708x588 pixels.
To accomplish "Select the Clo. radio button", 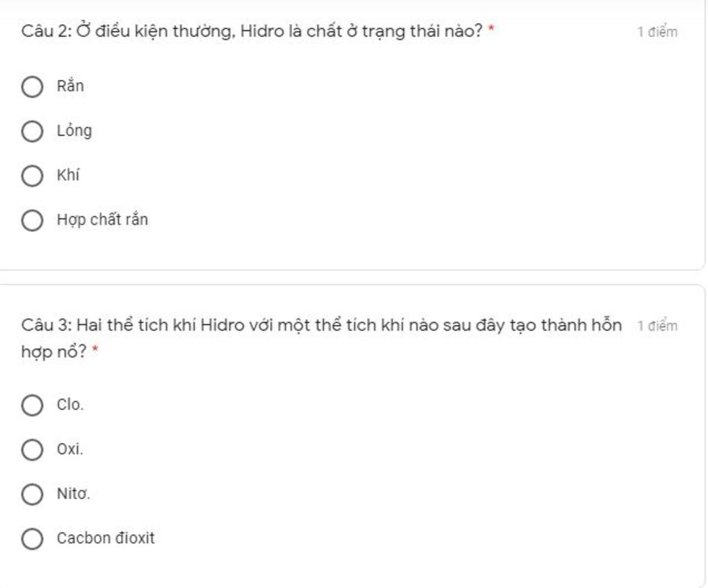I will click(x=32, y=405).
